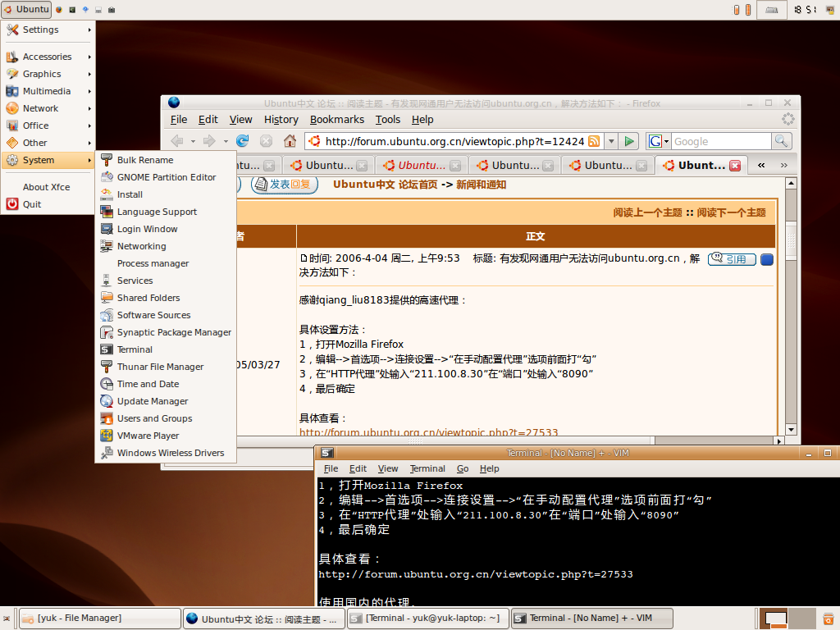Open Process manager entry
The image size is (840, 630).
coord(166,263)
